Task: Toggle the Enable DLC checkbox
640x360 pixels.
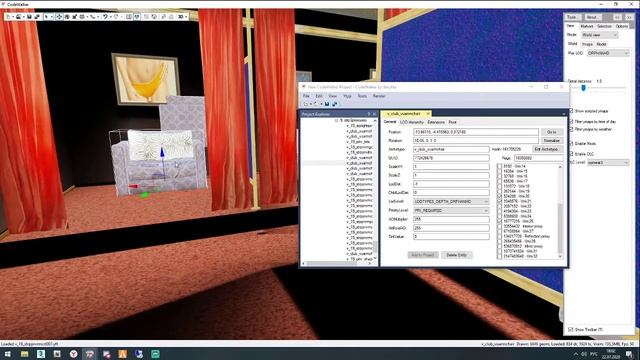Action: pos(571,154)
